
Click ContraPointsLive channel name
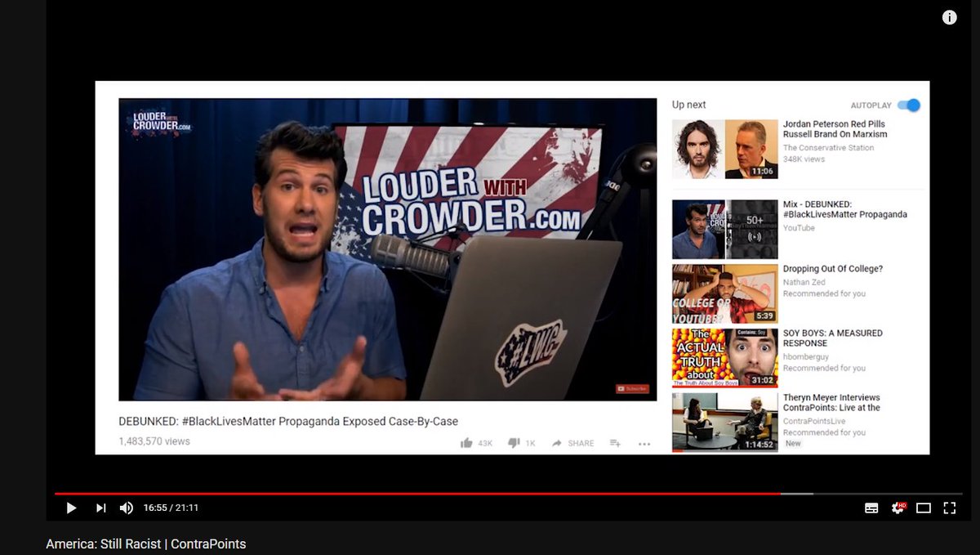point(814,421)
